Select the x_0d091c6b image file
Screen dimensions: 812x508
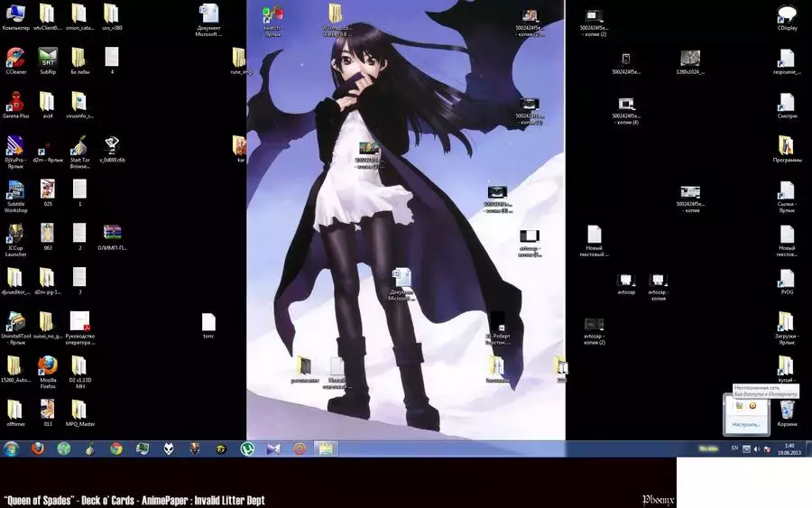(112, 149)
